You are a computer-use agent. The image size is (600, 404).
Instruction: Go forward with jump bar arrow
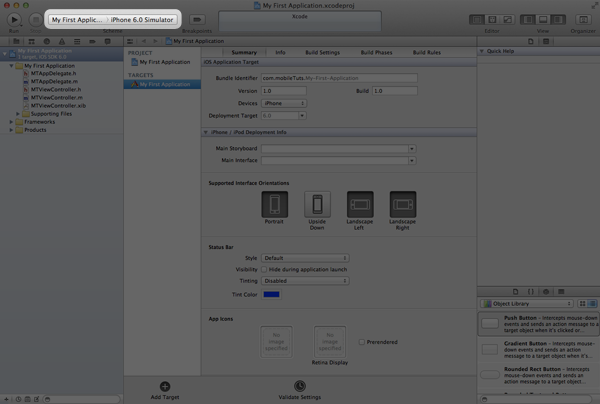[155, 41]
